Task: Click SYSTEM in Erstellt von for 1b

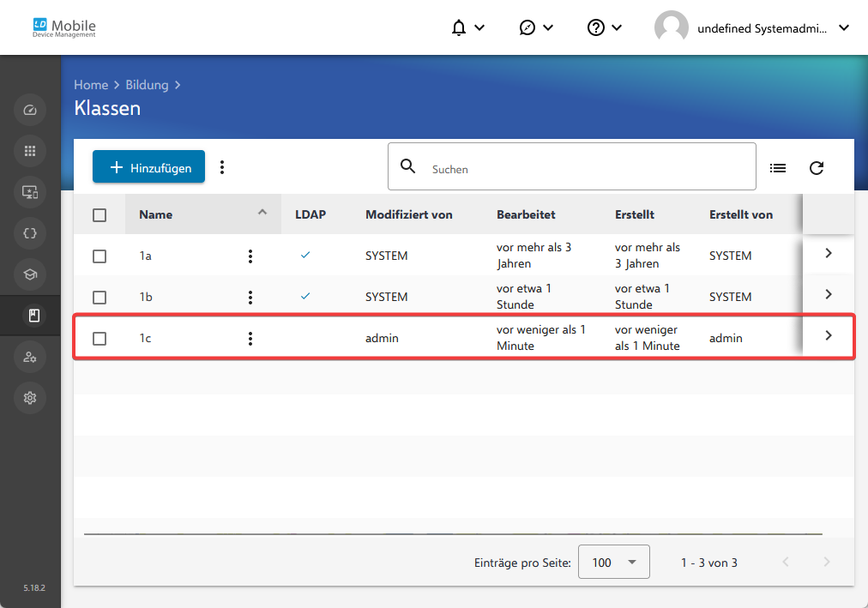Action: tap(730, 297)
